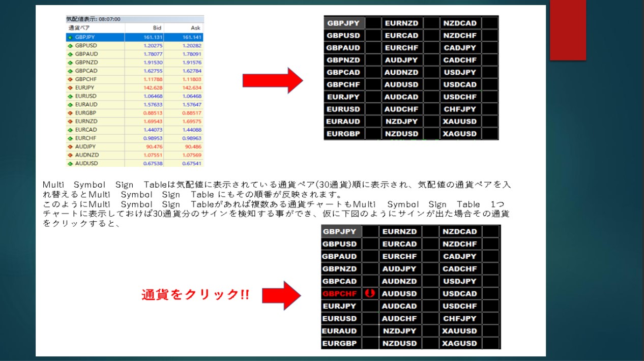Click AUDUSD in the bottom sign table
Viewport: 644px width, 361px height.
[x=399, y=293]
